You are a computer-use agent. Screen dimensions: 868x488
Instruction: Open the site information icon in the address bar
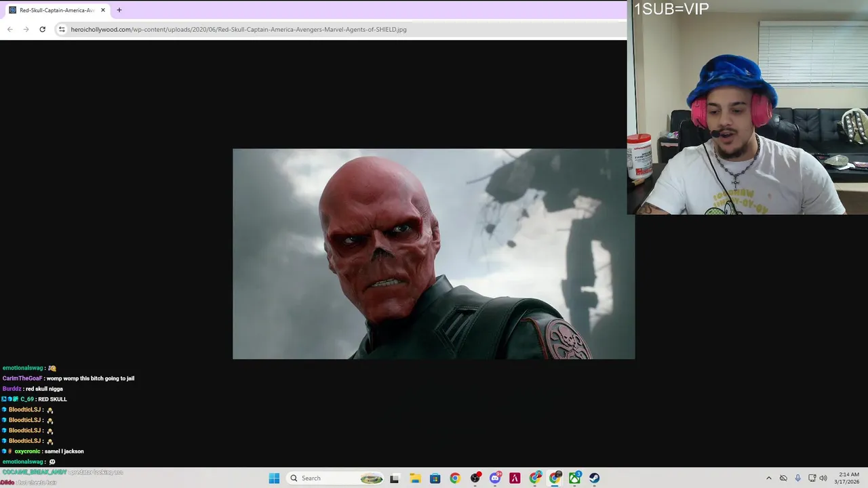[x=62, y=29]
